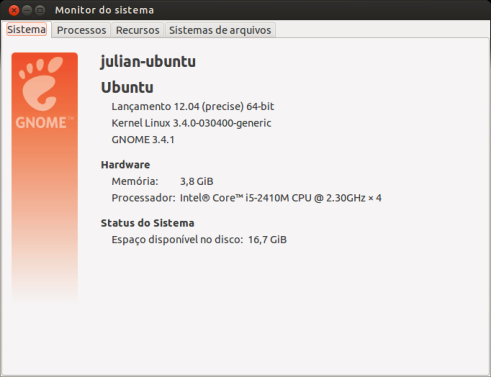Click the GNOME 3.4.1 version text

pos(143,140)
